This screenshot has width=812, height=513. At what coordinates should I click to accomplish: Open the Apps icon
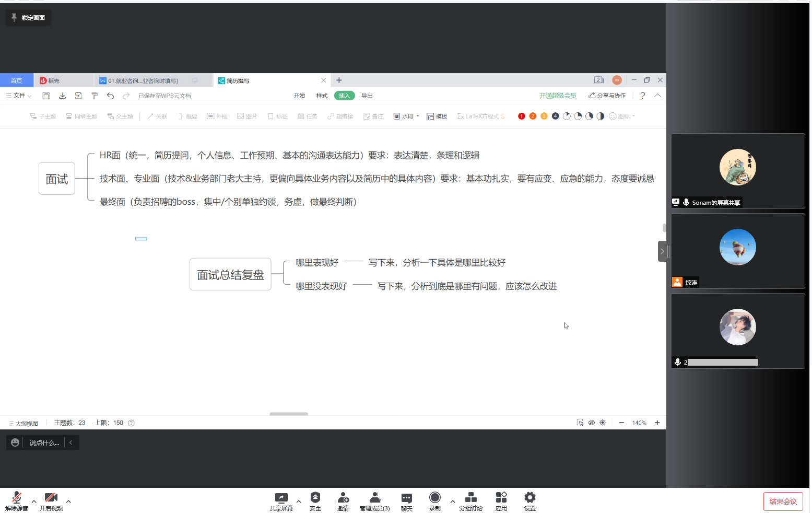pyautogui.click(x=501, y=497)
